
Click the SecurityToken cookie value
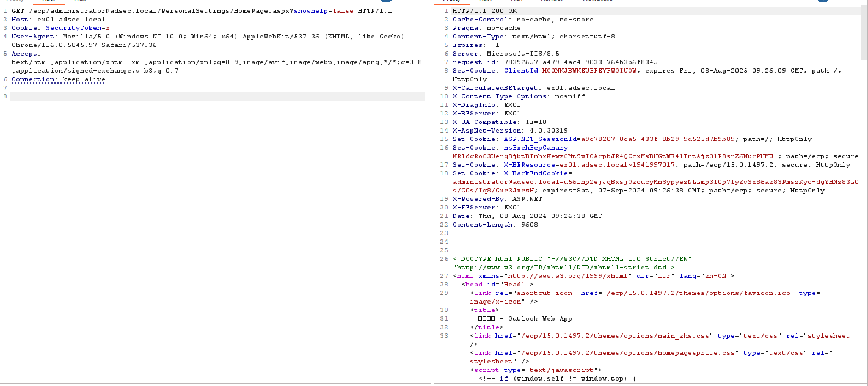point(108,28)
